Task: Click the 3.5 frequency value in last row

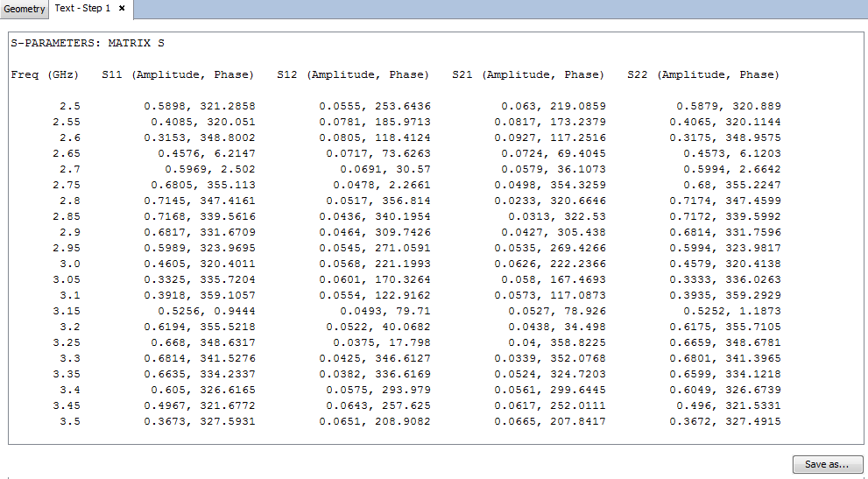Action: [70, 421]
